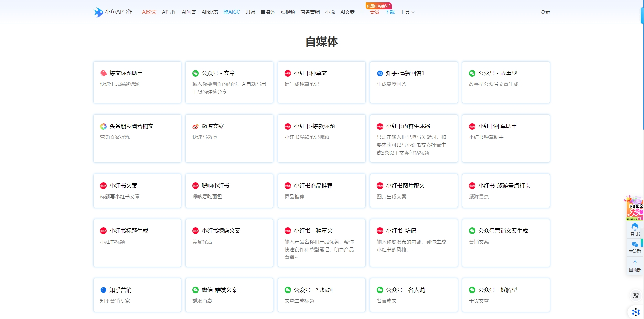Click the icon beside 小红书文案
This screenshot has height=319, width=644.
(103, 186)
